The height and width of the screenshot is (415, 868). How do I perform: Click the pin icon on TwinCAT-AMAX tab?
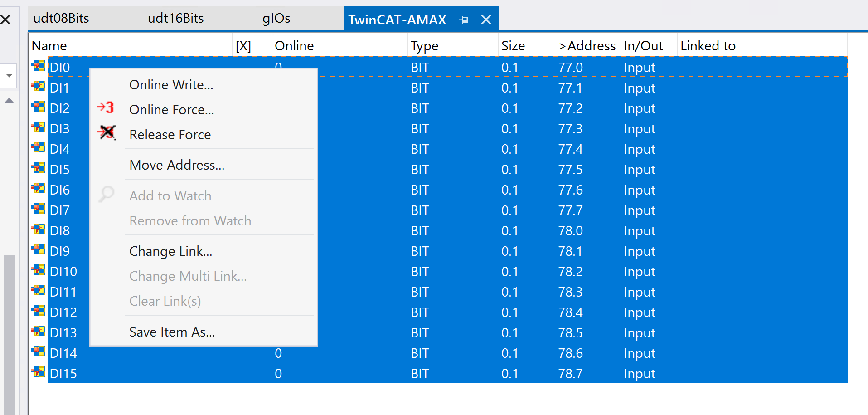pos(463,20)
